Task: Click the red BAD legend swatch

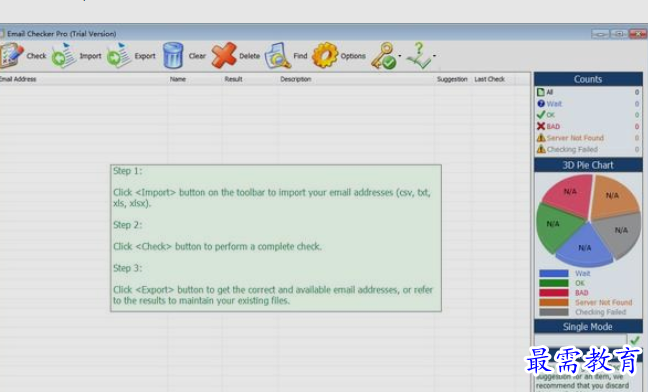Action: [554, 293]
